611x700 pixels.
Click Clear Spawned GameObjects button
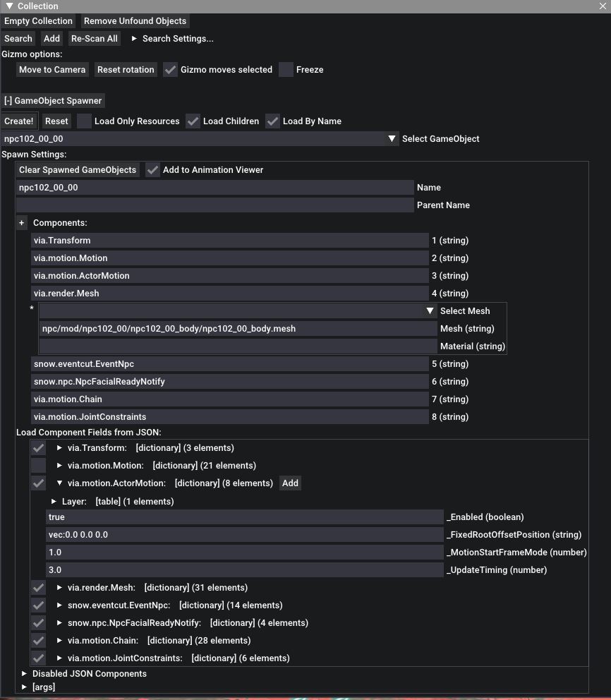(x=78, y=170)
